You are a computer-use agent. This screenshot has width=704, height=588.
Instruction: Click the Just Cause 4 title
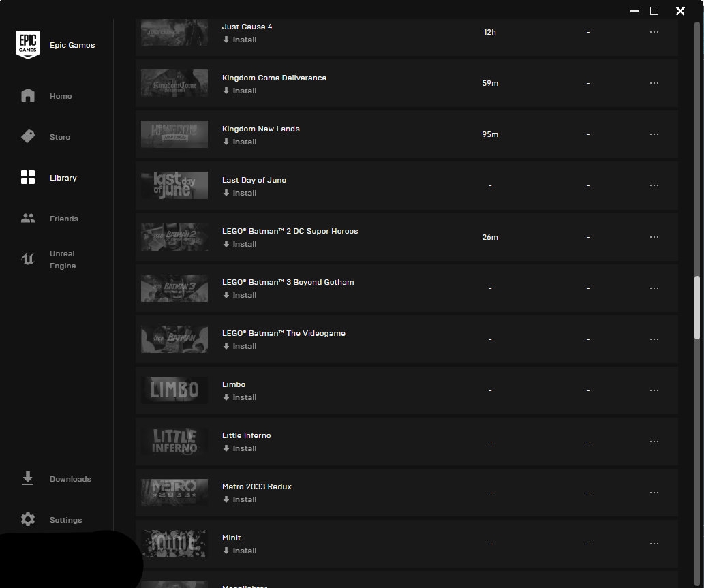(247, 27)
